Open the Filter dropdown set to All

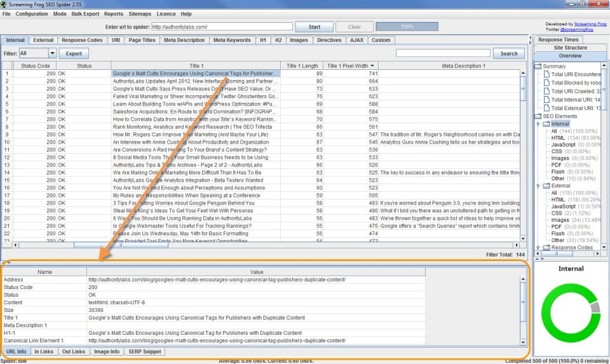click(52, 53)
